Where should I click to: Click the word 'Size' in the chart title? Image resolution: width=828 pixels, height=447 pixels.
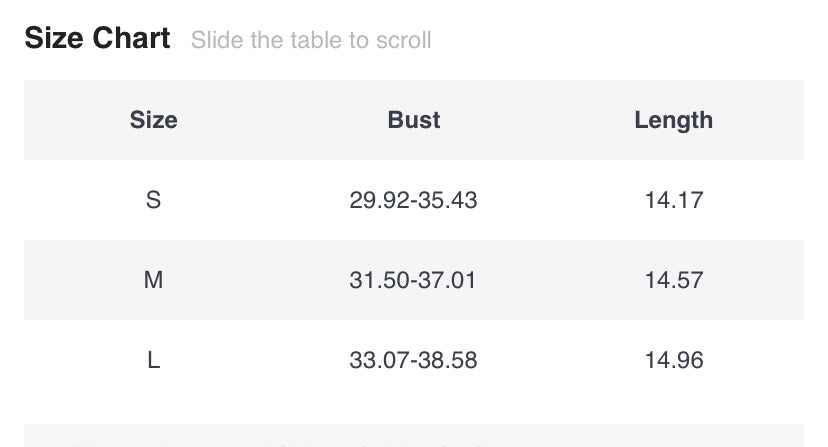54,39
